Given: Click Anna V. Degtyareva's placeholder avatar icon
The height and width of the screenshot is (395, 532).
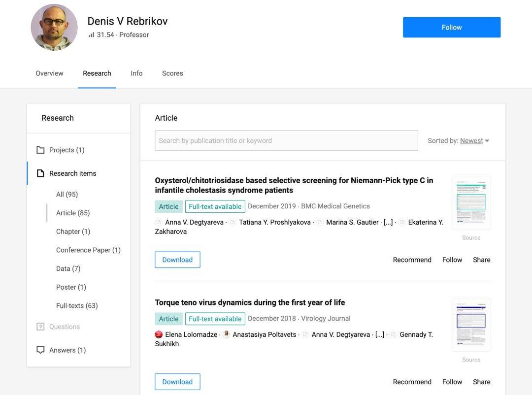Looking at the screenshot, I should (159, 223).
